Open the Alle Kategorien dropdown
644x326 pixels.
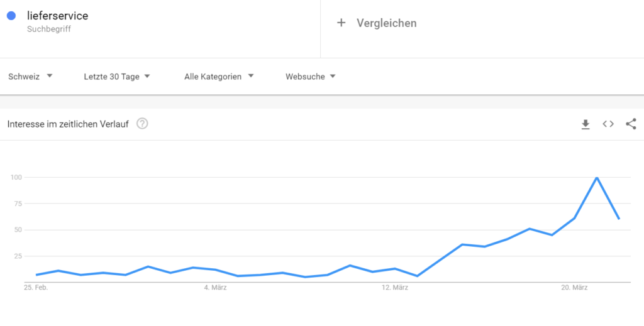pos(219,77)
